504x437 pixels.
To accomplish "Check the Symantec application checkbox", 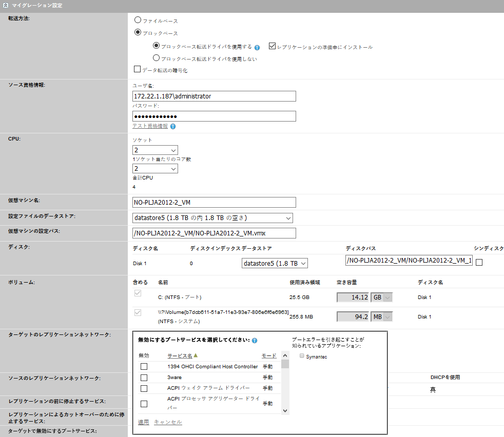I will coord(302,356).
